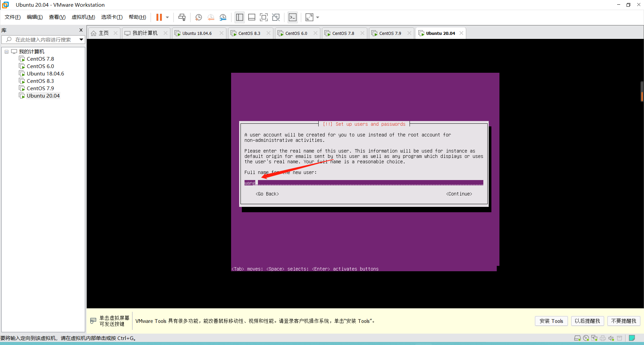
Task: Collapse the 我的计算机 tree node
Action: [x=6, y=52]
